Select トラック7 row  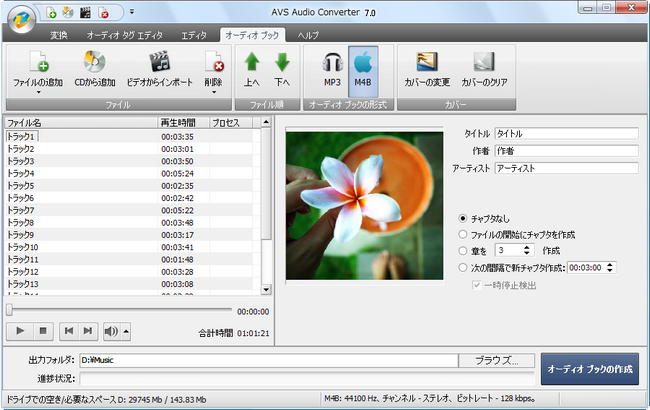coord(133,210)
